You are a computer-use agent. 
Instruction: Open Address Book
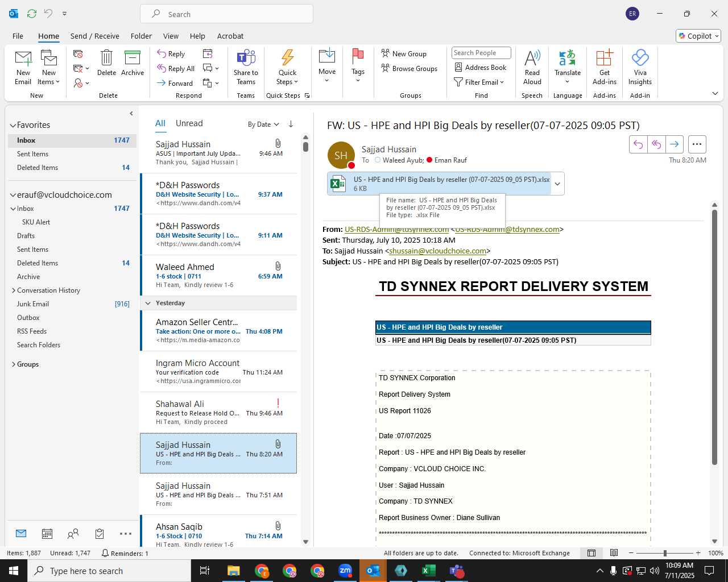coord(481,67)
